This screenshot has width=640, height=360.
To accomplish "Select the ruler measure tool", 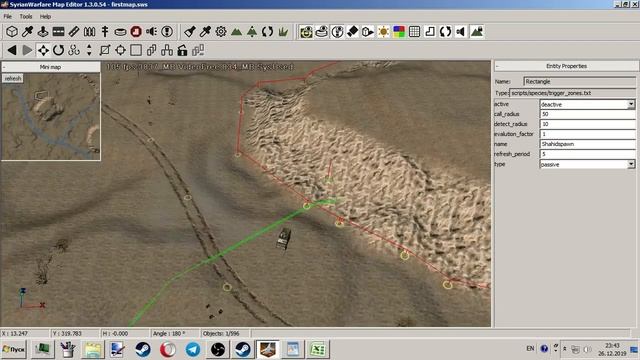I will point(74,31).
